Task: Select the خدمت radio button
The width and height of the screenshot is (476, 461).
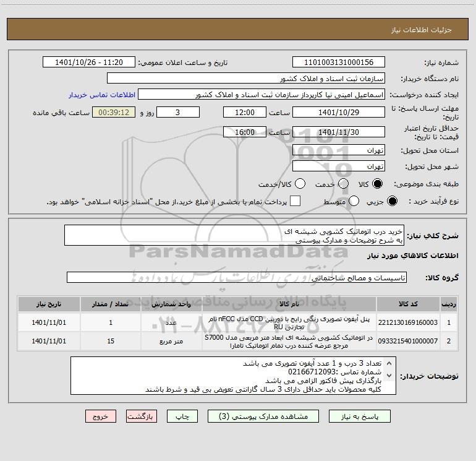Action: tap(343, 184)
